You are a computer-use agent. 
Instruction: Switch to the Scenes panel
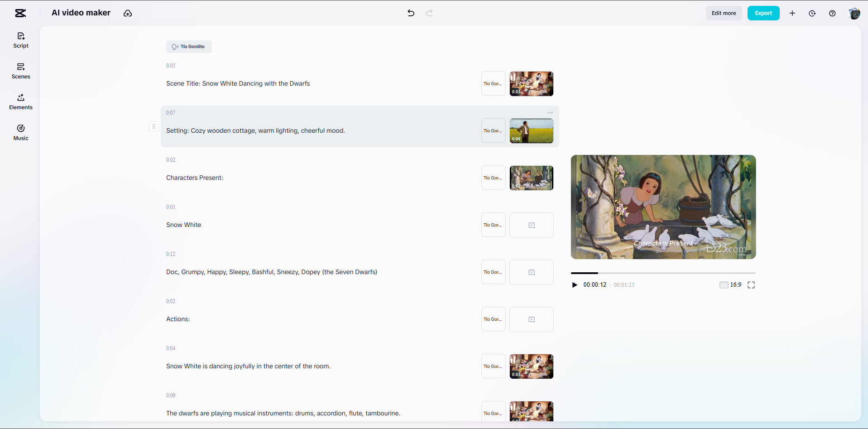pos(21,71)
